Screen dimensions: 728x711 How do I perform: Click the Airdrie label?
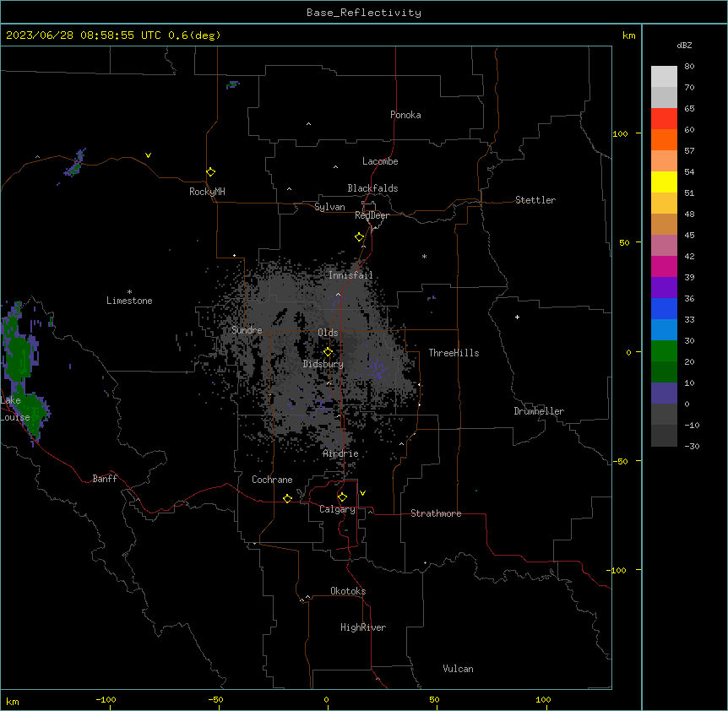pos(340,453)
